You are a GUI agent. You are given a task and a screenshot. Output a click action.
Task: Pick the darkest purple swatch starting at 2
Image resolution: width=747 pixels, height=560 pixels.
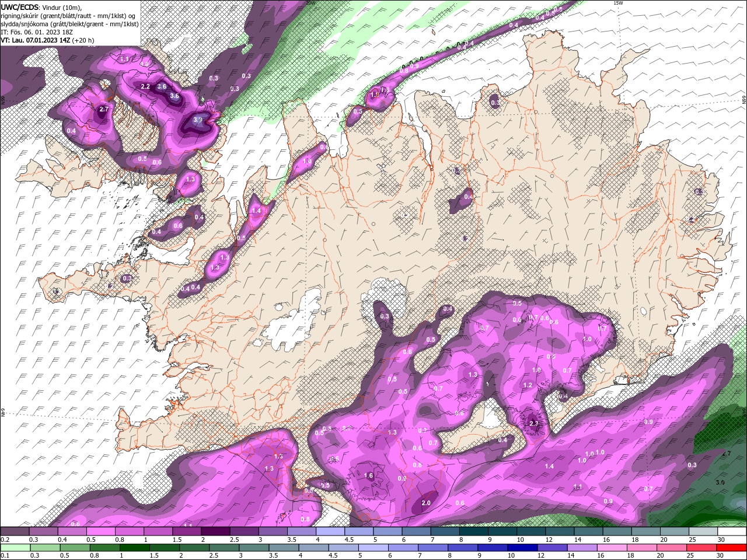click(x=215, y=531)
